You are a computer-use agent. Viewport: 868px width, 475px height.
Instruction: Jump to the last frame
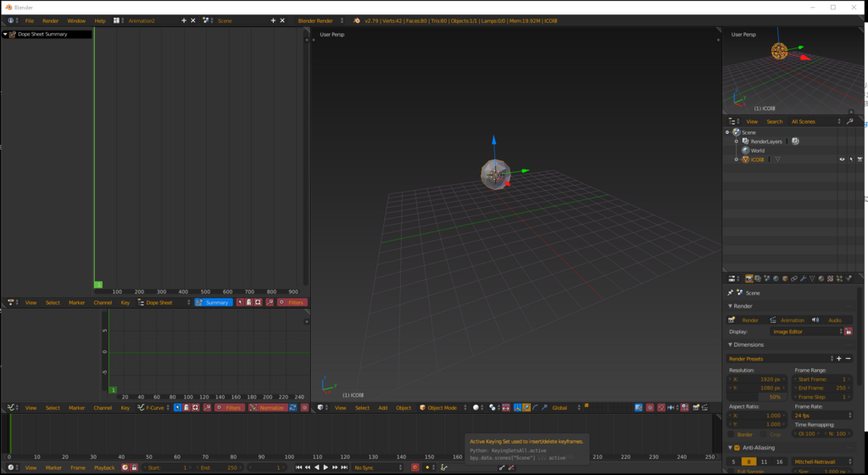344,467
